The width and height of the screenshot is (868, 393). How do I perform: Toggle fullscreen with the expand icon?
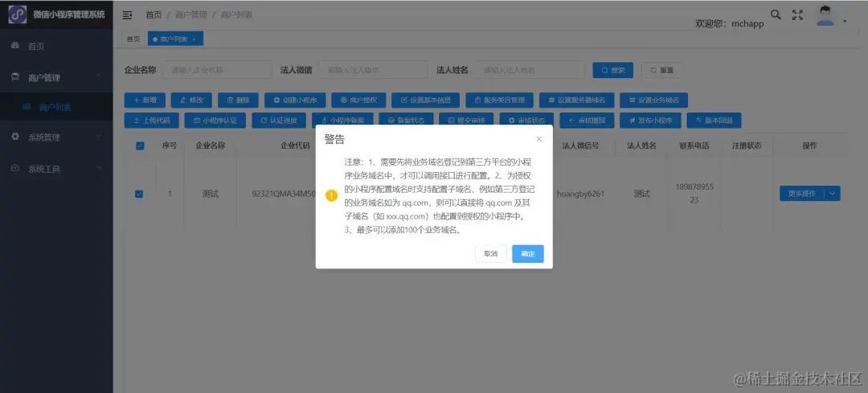[797, 15]
